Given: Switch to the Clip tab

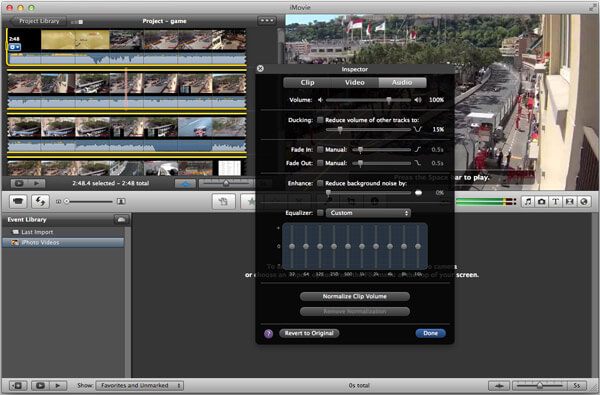Looking at the screenshot, I should (307, 83).
